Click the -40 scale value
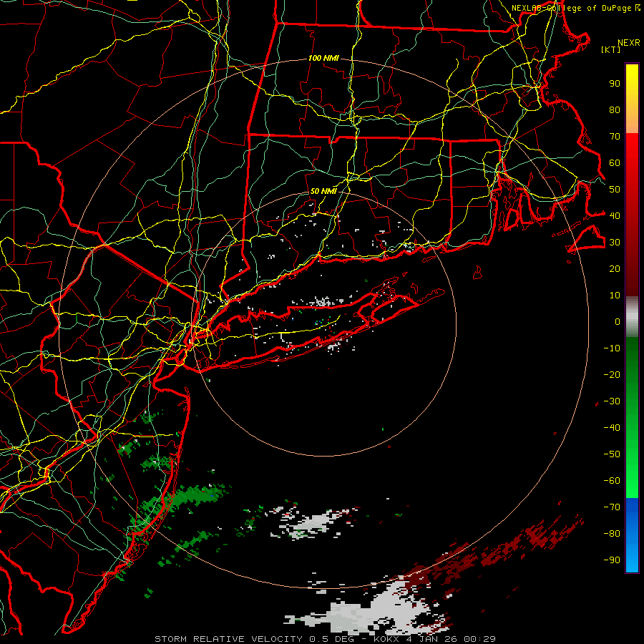The image size is (644, 644). tap(612, 428)
